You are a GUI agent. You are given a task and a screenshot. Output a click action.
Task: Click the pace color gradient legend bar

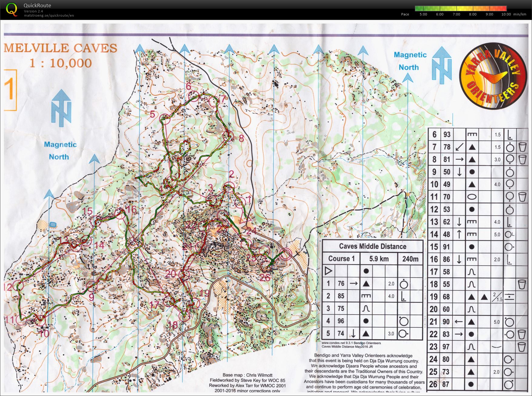460,8
